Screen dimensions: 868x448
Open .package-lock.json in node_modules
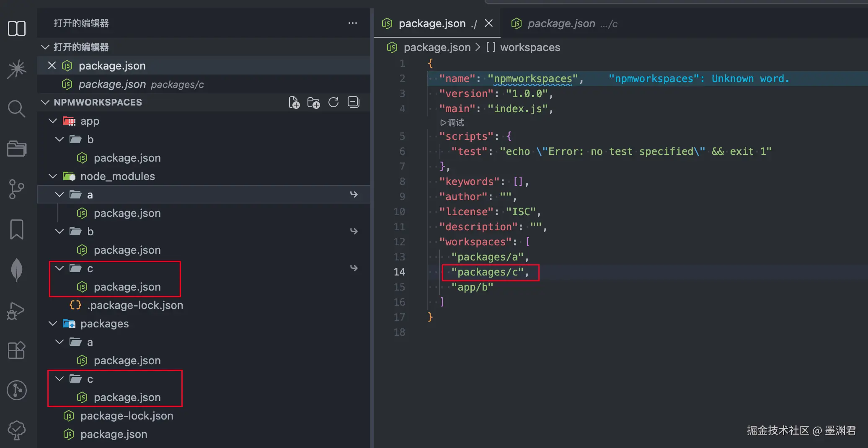[x=135, y=305]
